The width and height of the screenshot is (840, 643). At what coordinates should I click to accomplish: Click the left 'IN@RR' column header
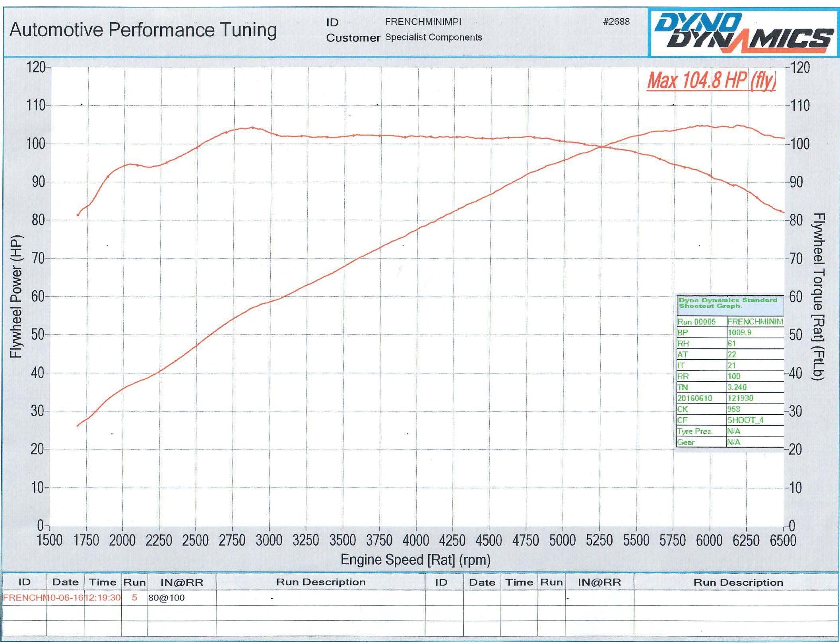pos(182,583)
